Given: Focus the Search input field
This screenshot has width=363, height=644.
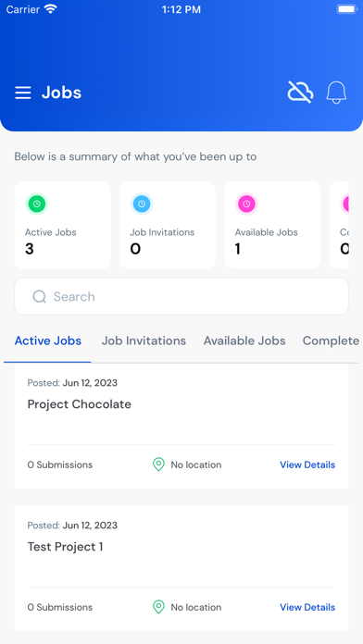Looking at the screenshot, I should pyautogui.click(x=181, y=296).
